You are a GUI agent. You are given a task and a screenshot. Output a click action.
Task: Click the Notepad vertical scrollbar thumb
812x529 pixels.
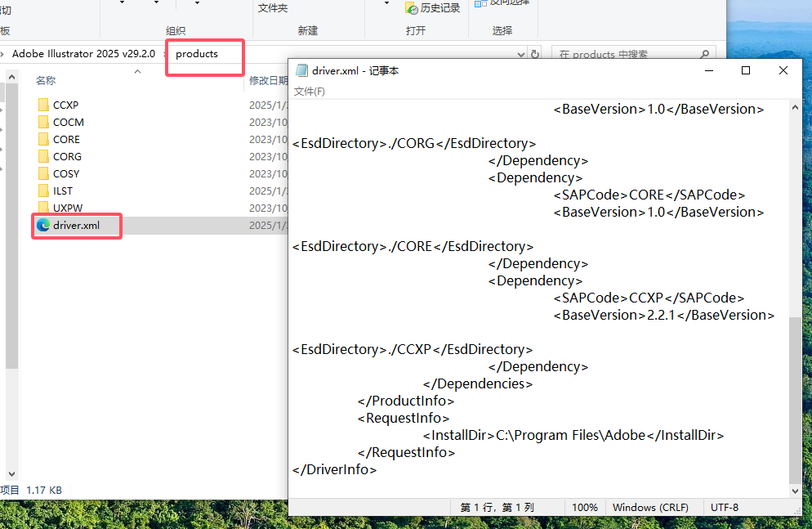point(796,400)
